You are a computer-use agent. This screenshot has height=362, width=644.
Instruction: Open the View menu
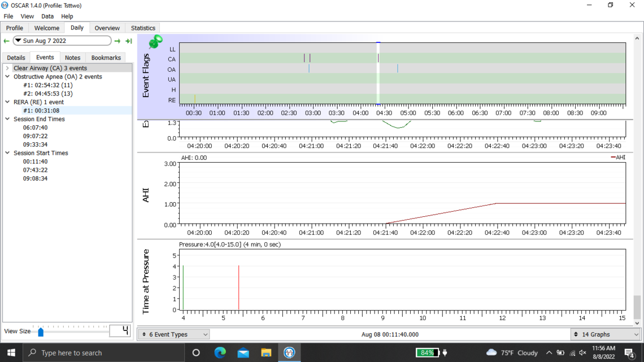(27, 16)
